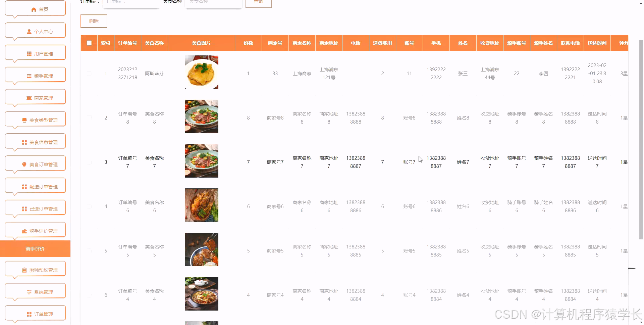Click delivery time 2023-02-01 cell

pos(597,74)
